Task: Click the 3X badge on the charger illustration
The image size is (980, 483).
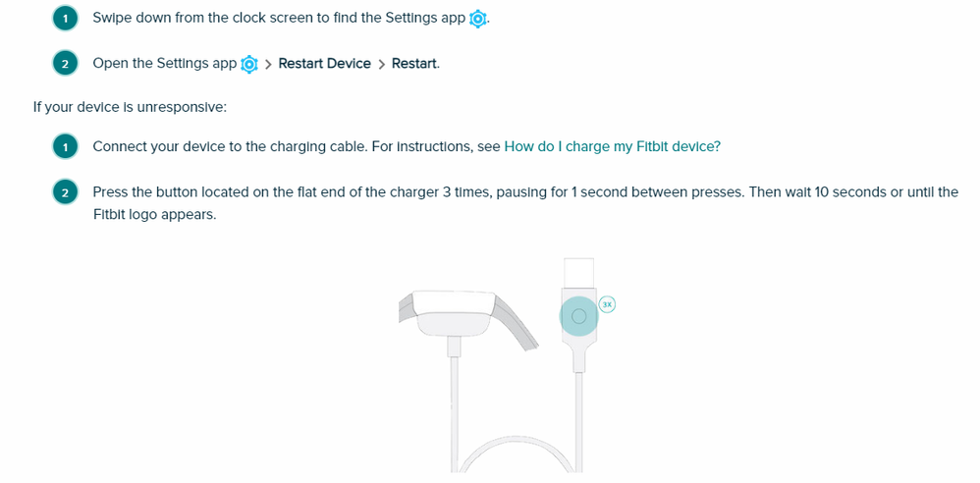Action: (608, 304)
